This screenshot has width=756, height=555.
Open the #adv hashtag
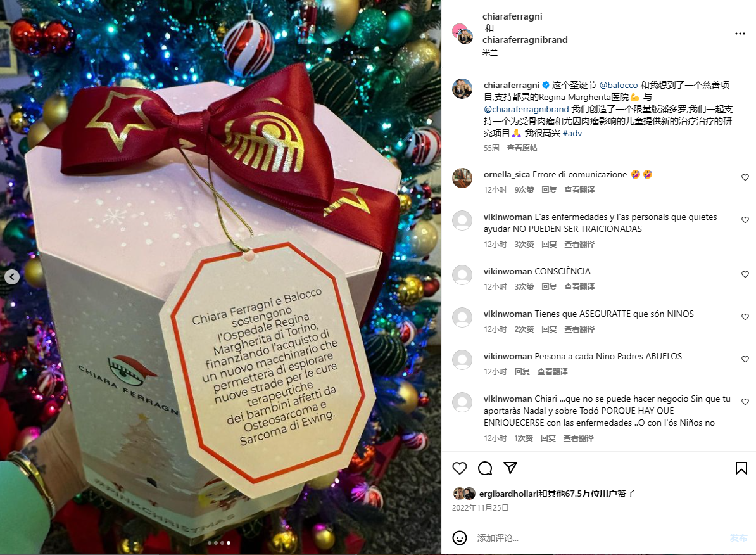coord(572,133)
